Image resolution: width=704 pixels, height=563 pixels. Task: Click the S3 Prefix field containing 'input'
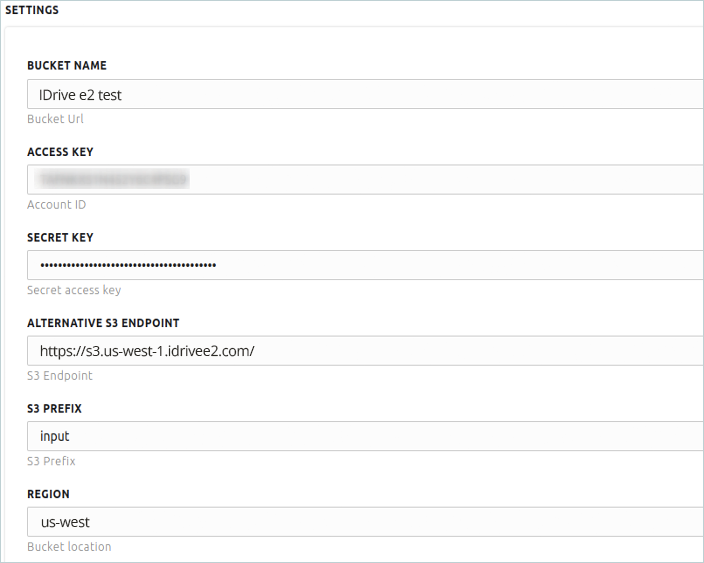365,436
